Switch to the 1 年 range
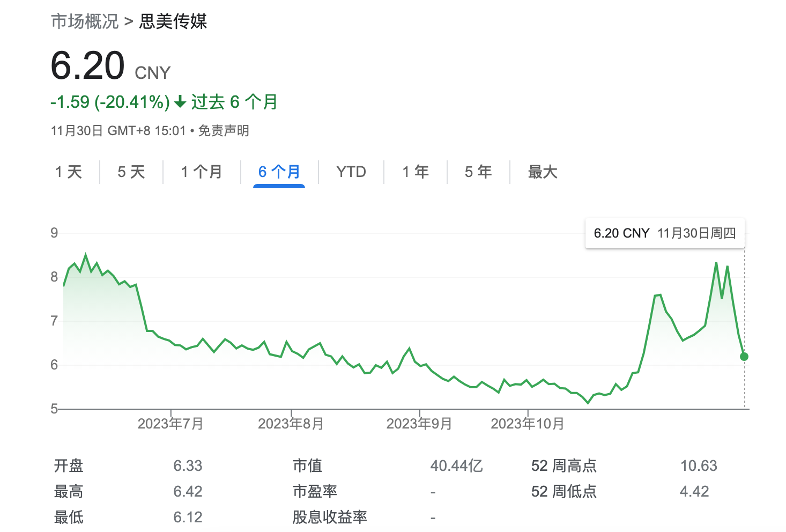The image size is (786, 532). (x=415, y=172)
